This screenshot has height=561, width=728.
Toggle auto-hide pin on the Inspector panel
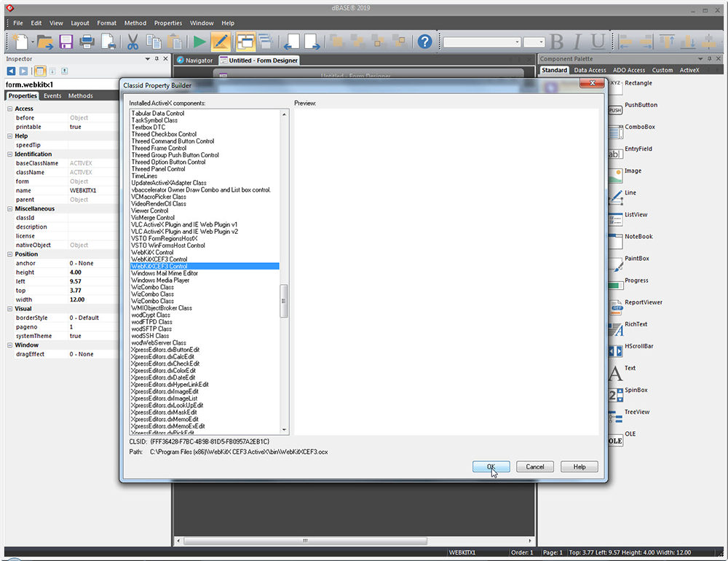(157, 59)
